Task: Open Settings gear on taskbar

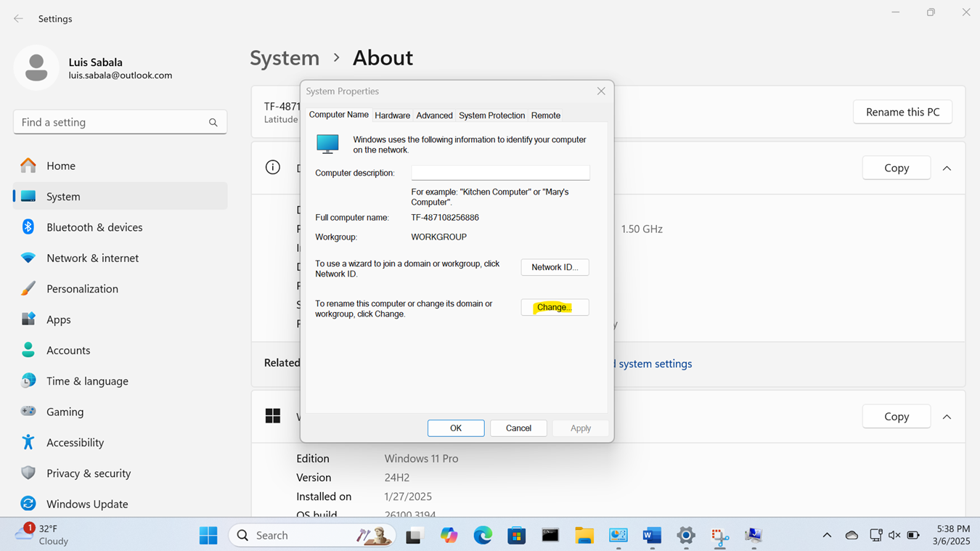Action: click(x=686, y=536)
